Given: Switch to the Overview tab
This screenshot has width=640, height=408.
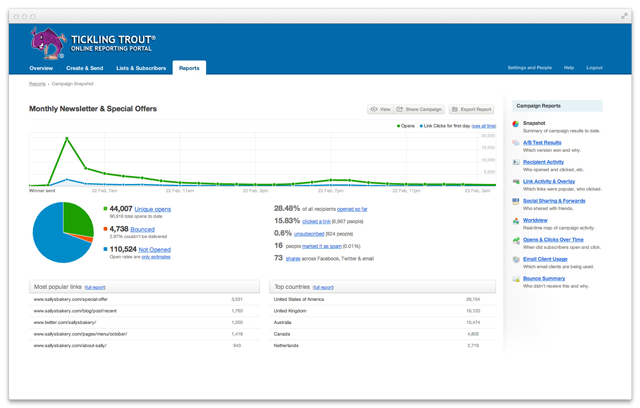Looking at the screenshot, I should pyautogui.click(x=41, y=68).
